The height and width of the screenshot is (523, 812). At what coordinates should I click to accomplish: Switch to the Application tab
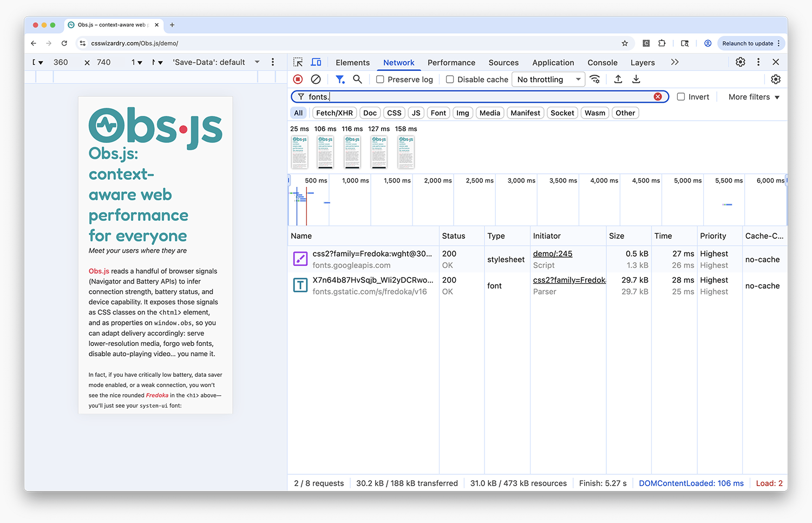553,63
